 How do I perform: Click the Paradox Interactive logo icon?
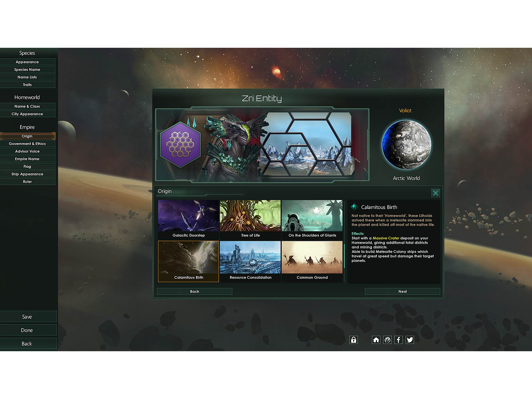click(387, 340)
